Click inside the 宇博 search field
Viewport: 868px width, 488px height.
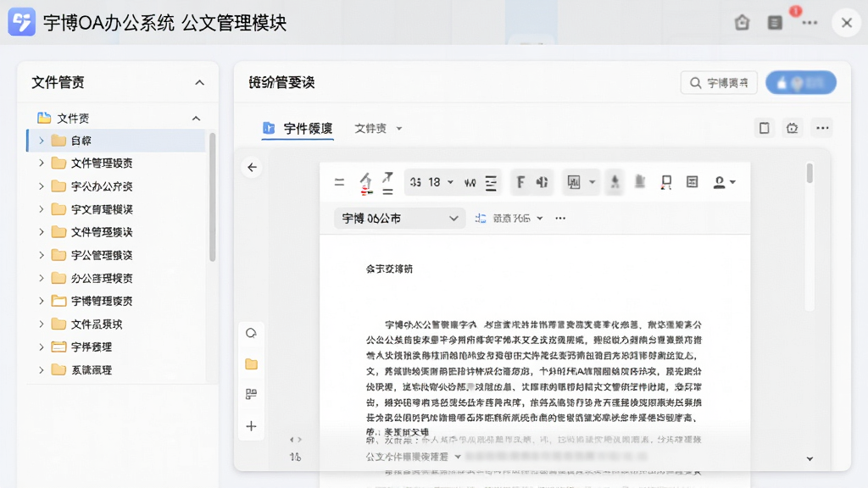click(x=719, y=83)
